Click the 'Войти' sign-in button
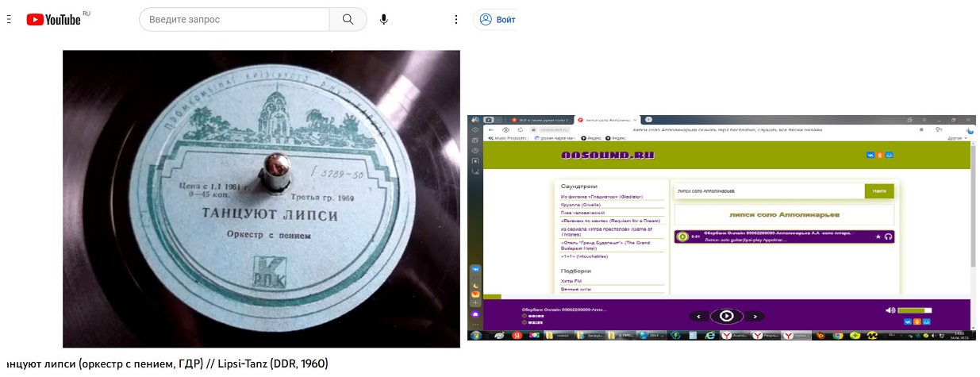This screenshot has width=980, height=377. [x=496, y=19]
